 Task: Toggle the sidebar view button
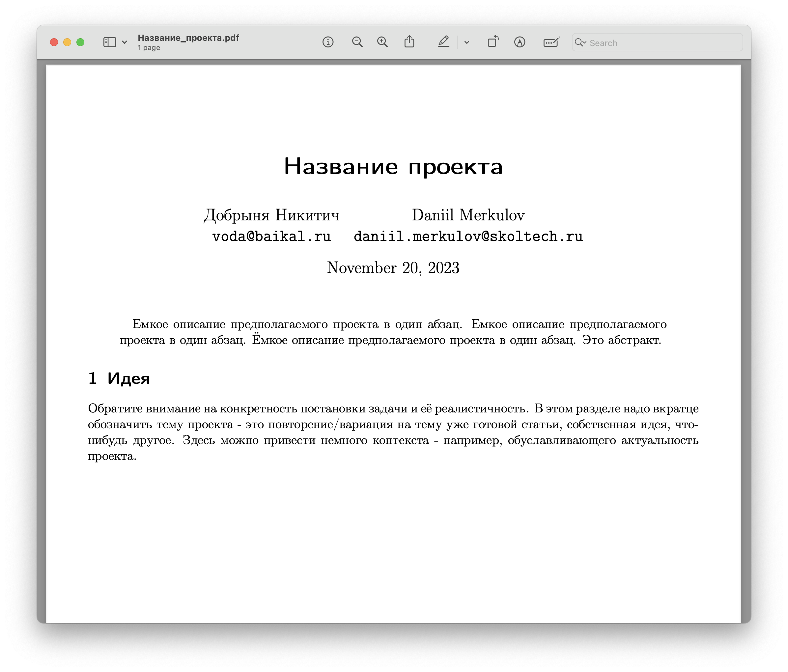click(109, 42)
